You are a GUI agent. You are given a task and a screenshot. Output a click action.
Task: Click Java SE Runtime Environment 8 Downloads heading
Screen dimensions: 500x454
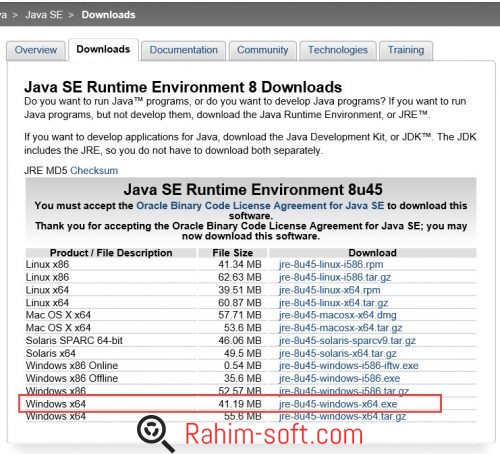click(183, 87)
